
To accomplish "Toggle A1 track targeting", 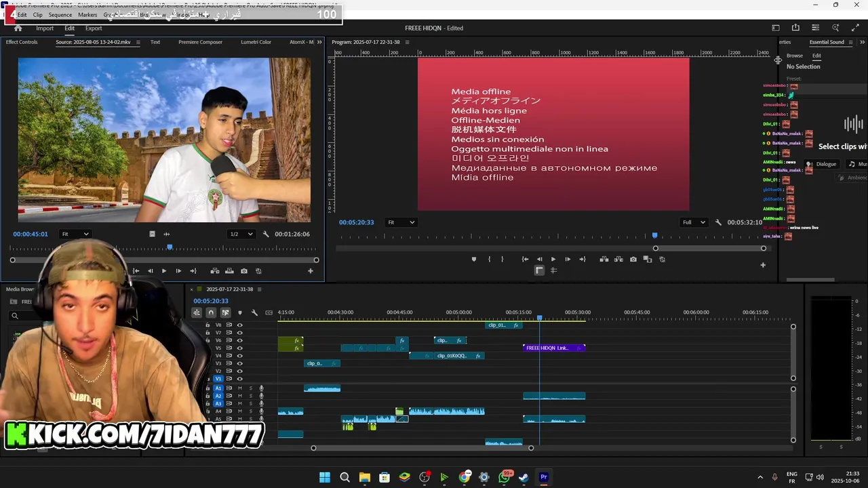I will pos(218,388).
